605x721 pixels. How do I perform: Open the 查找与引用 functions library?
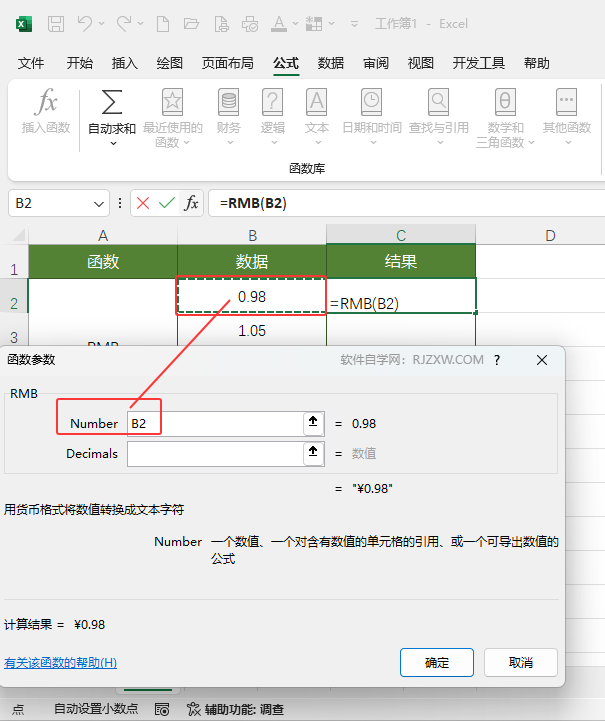(439, 117)
